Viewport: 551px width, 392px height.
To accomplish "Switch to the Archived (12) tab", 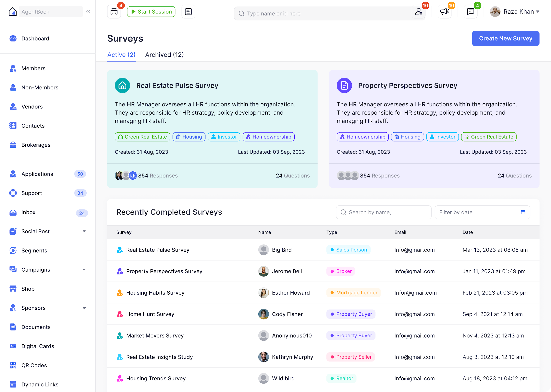I will 164,55.
